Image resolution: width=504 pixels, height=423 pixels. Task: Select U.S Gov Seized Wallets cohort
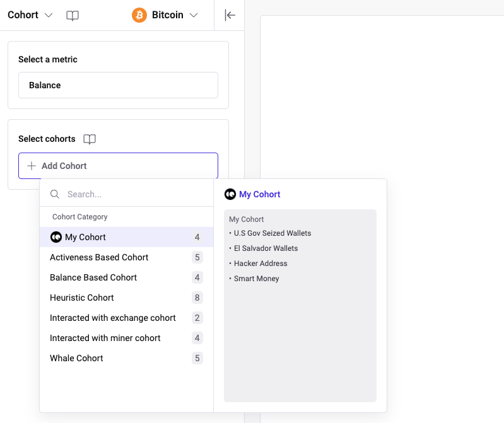[x=273, y=233]
